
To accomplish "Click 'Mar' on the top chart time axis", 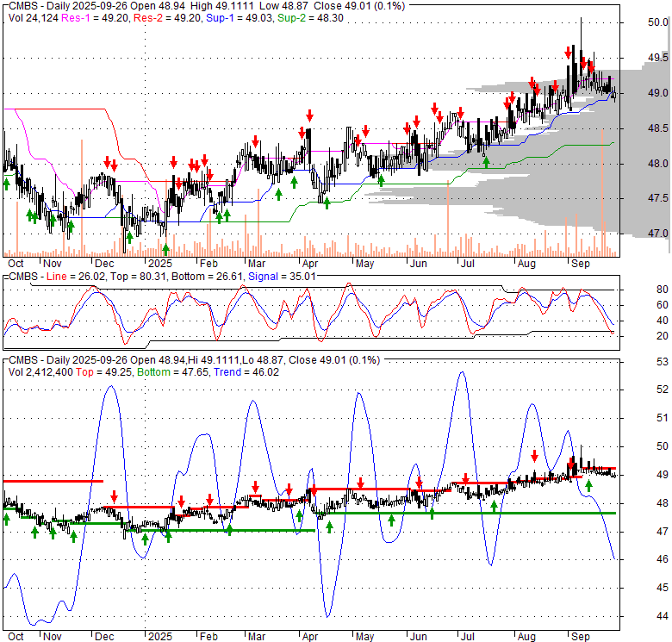I will coord(256,264).
